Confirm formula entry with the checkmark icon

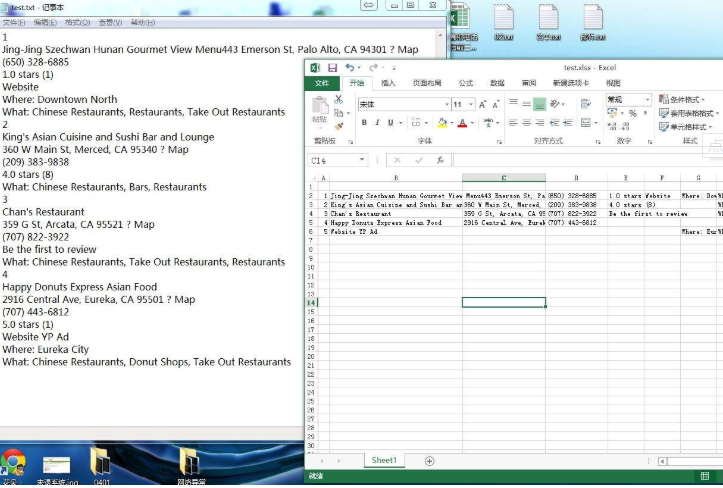[x=419, y=160]
